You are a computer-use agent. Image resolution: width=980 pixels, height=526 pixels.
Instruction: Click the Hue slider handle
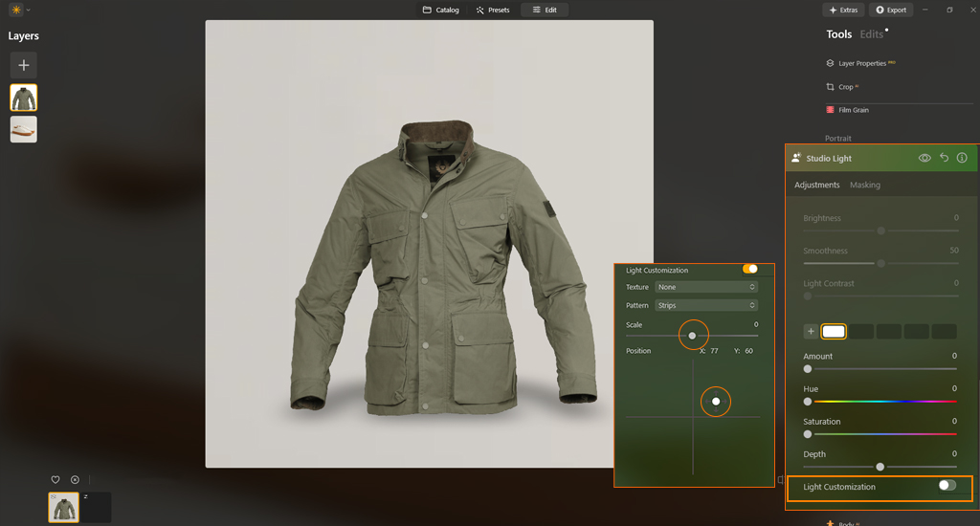coord(808,402)
